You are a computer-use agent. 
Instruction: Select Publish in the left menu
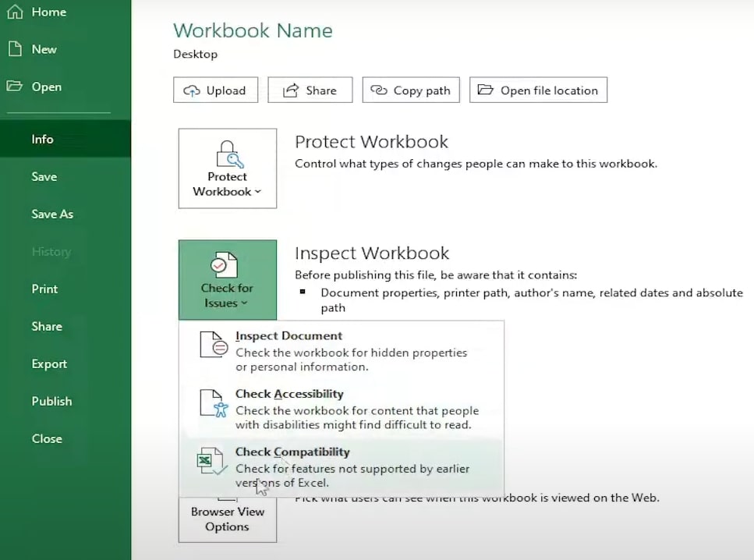pos(51,401)
